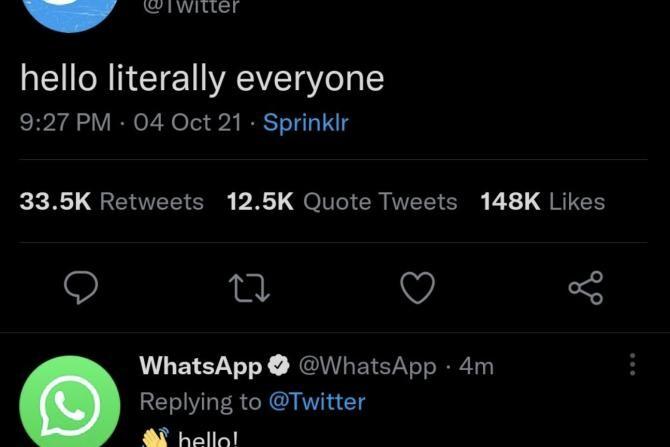Open the three-dot menu on WhatsApp's reply
This screenshot has width=670, height=447.
point(632,365)
